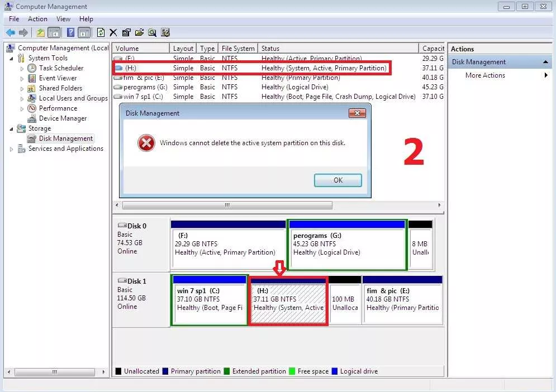Expand Services and Applications node
Image resolution: width=556 pixels, height=392 pixels.
[x=11, y=149]
